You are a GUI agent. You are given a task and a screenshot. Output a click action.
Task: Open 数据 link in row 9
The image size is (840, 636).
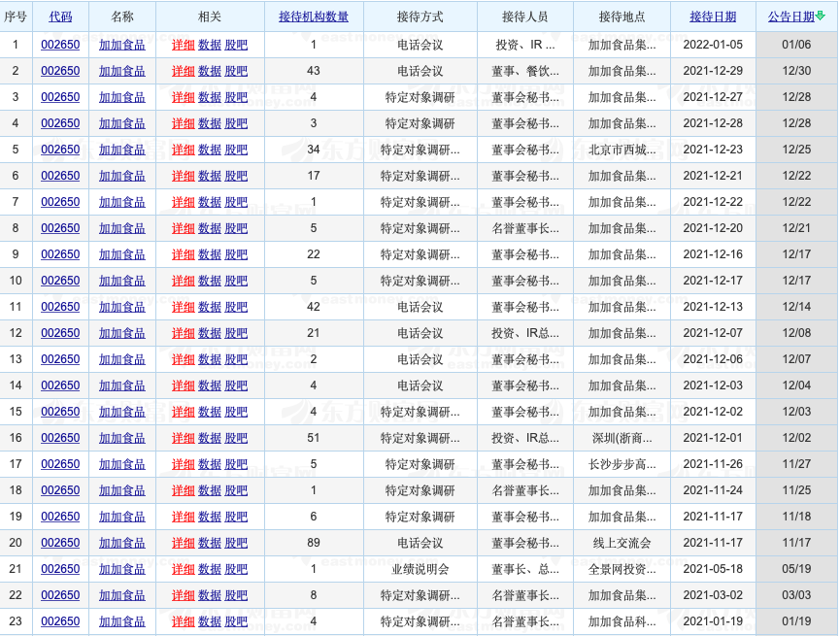[x=210, y=254]
